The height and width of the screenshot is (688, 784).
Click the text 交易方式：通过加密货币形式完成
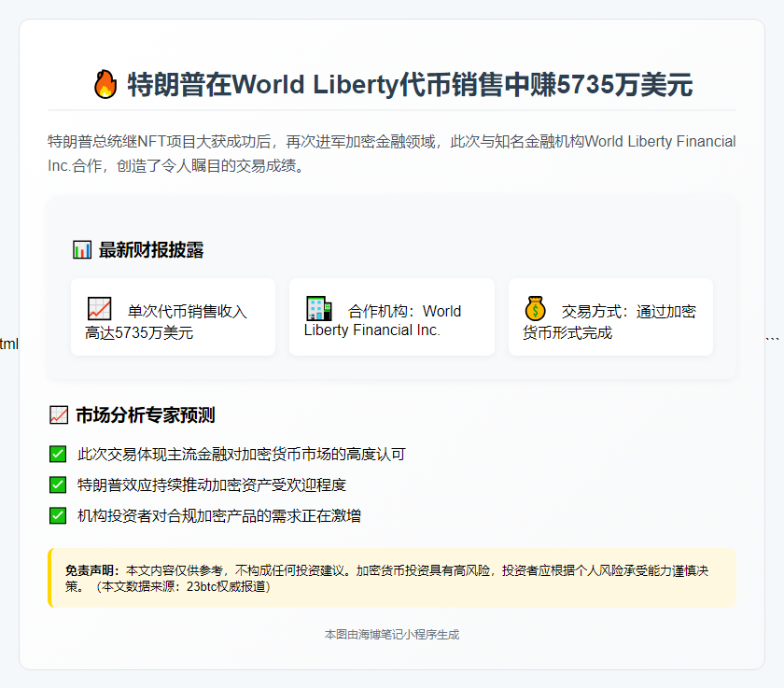[x=609, y=321]
